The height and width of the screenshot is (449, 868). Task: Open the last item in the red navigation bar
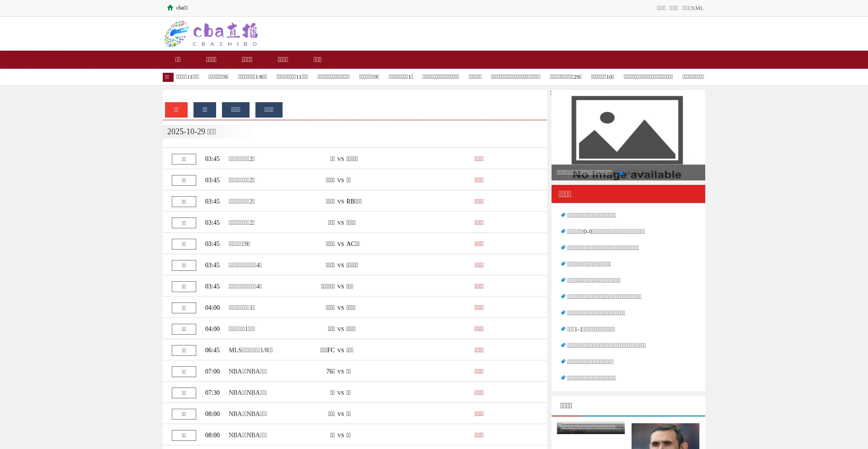coord(317,60)
